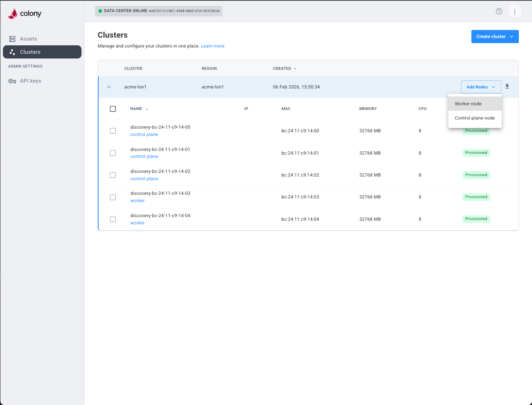Click the download icon for acme-lon1 cluster
Screen dimensions: 532x405
coord(507,86)
